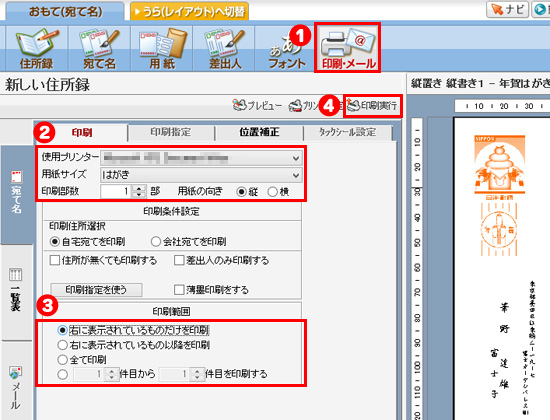
Task: Choose 横 paper orientation radio button
Action: point(273,192)
